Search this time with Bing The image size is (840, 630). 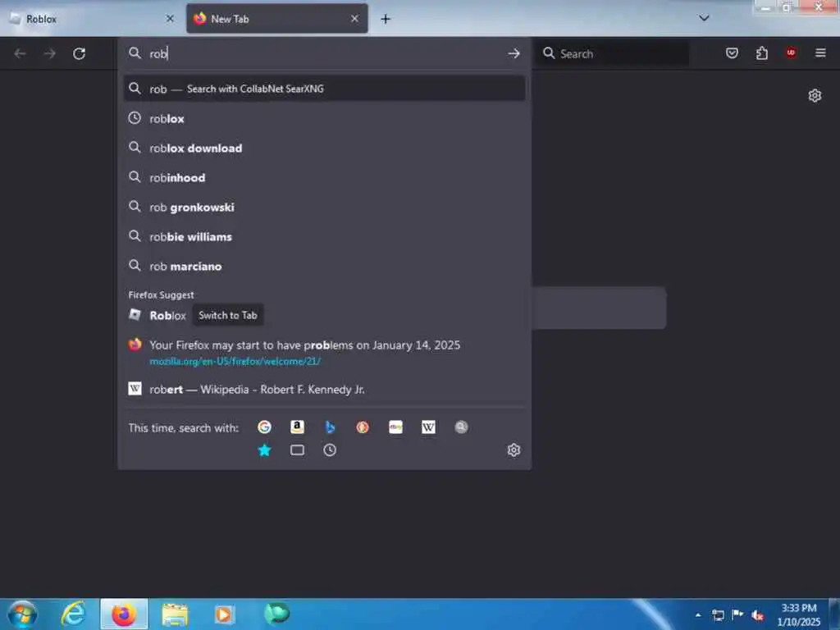point(330,427)
